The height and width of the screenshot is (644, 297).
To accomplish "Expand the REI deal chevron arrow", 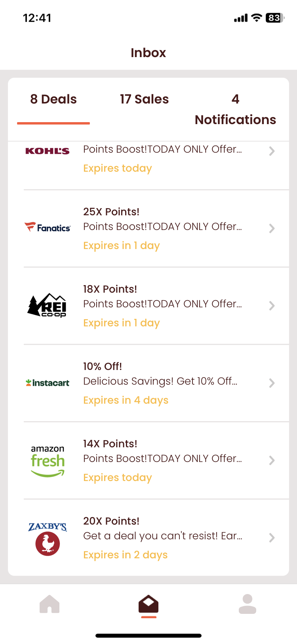I will (272, 306).
